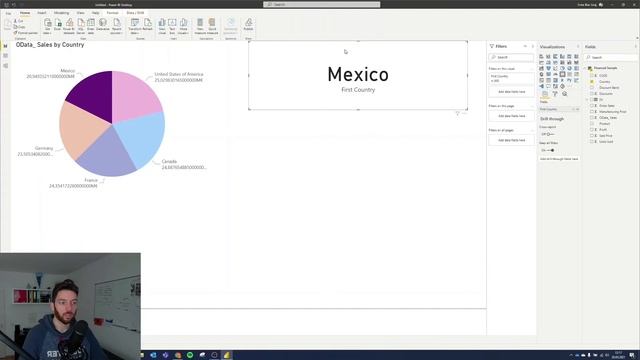Select the Stacked bar chart visual type
Viewport: 640px width, 360px height.
[x=541, y=56]
